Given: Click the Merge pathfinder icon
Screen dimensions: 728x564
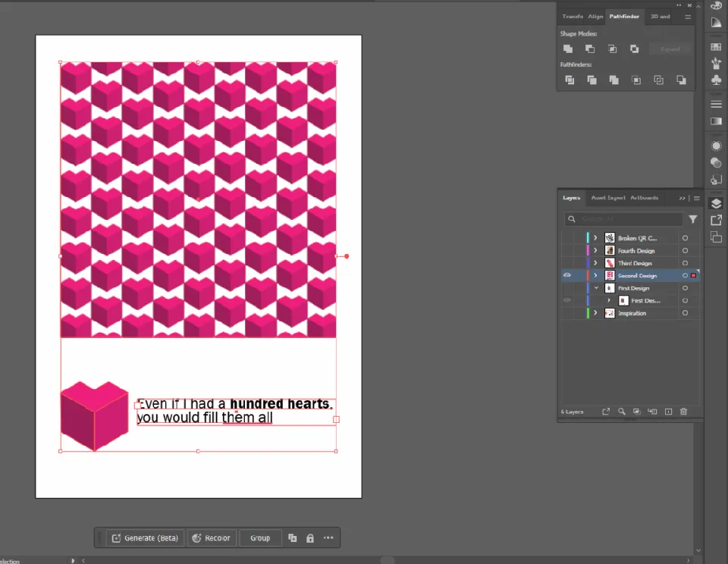Looking at the screenshot, I should pos(613,80).
